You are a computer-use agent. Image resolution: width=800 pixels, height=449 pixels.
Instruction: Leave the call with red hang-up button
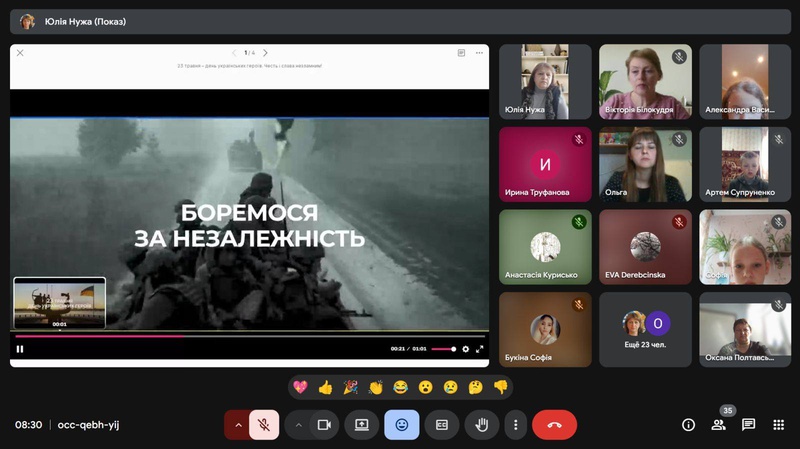tap(555, 425)
